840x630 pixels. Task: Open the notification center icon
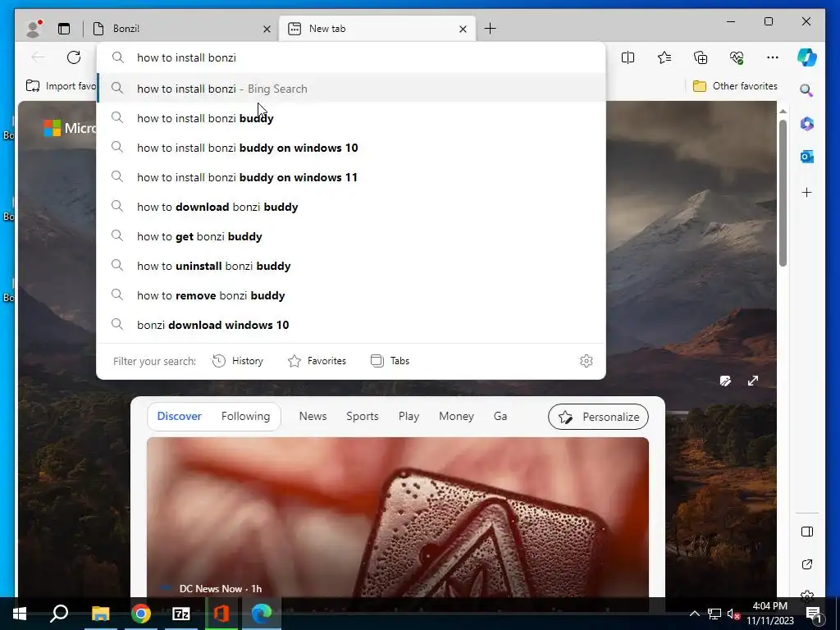[814, 614]
